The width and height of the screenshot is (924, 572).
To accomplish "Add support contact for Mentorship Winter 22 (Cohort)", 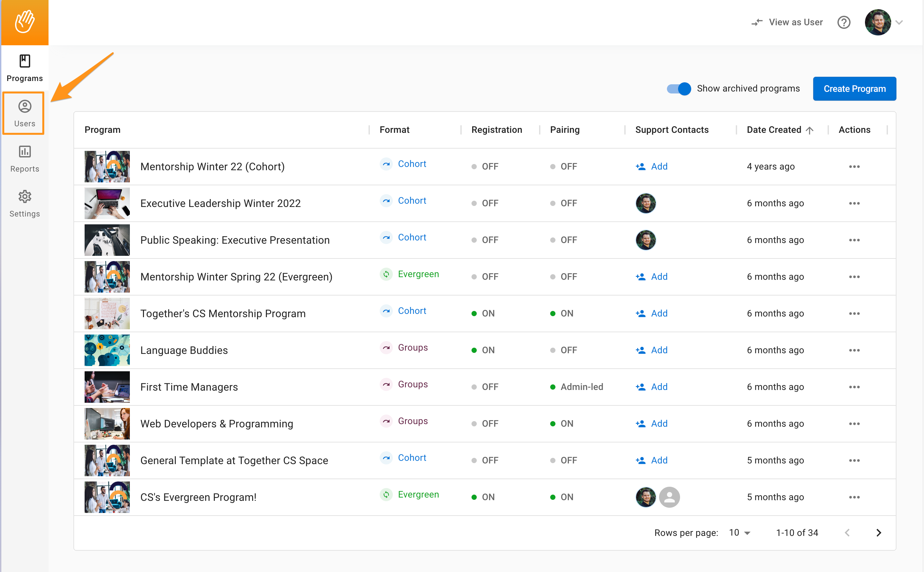I will click(x=652, y=167).
